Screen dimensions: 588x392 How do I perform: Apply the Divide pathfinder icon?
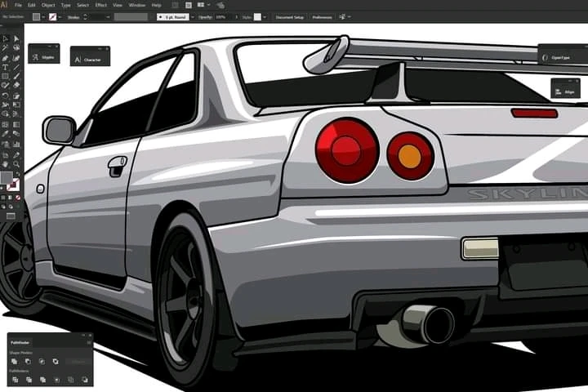pos(15,380)
